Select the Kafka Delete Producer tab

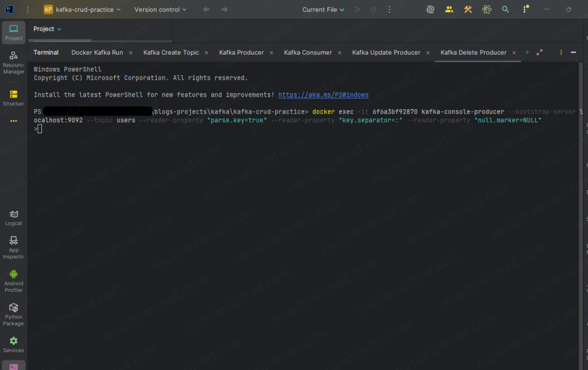473,52
